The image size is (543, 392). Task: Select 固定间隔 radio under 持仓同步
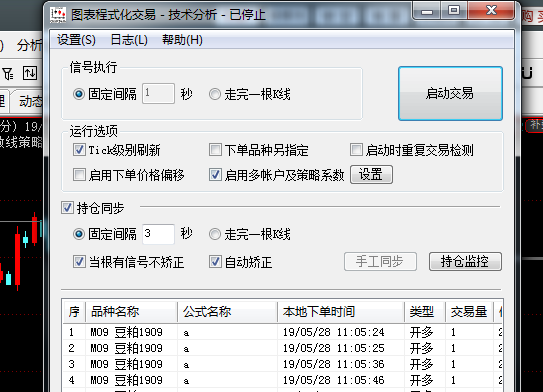coord(79,234)
